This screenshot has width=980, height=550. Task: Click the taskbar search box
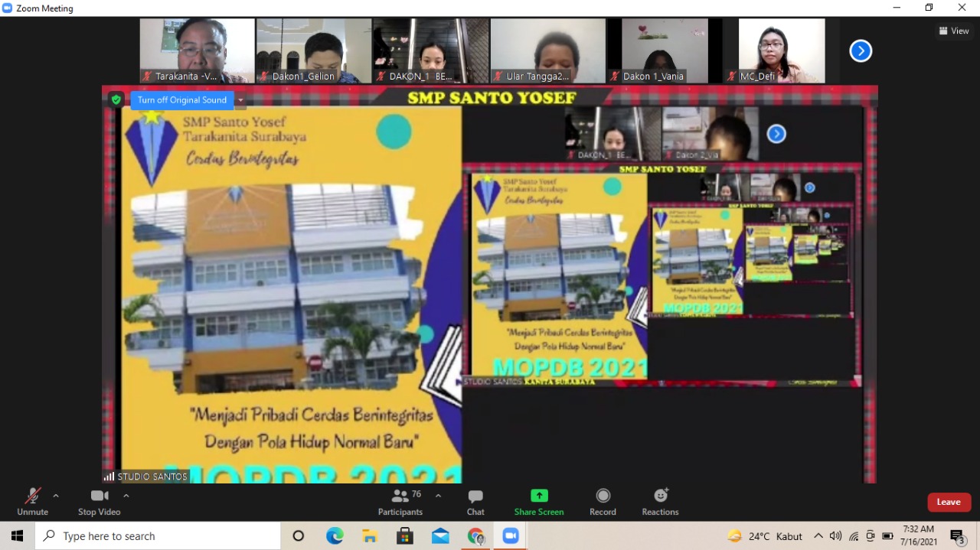pyautogui.click(x=158, y=536)
